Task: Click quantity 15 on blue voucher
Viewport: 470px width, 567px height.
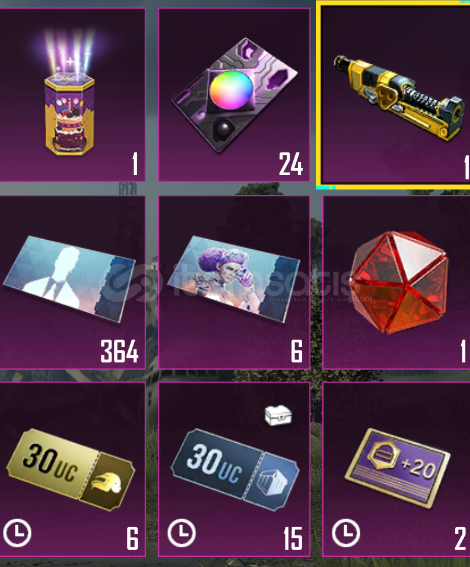Action: click(293, 538)
